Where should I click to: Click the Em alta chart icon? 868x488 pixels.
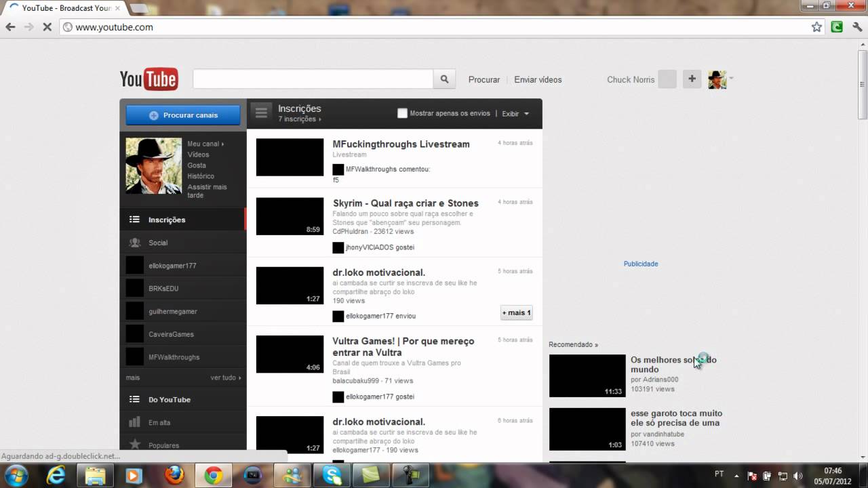tap(134, 422)
